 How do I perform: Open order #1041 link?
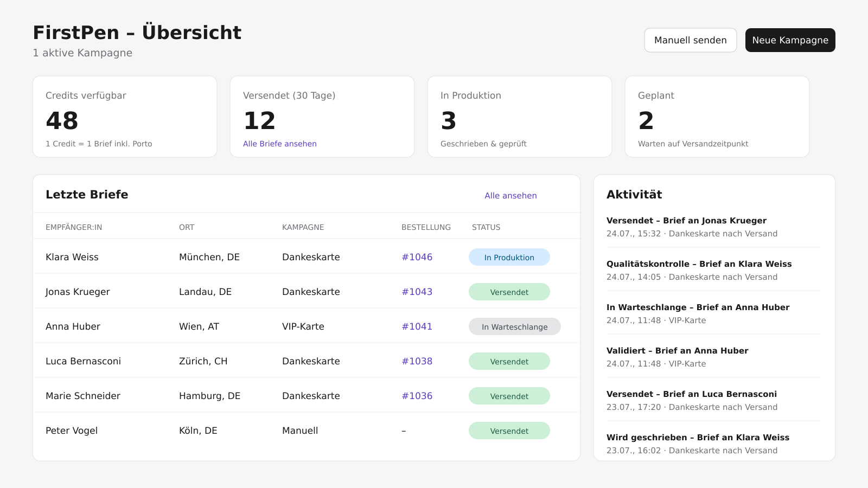pos(417,326)
